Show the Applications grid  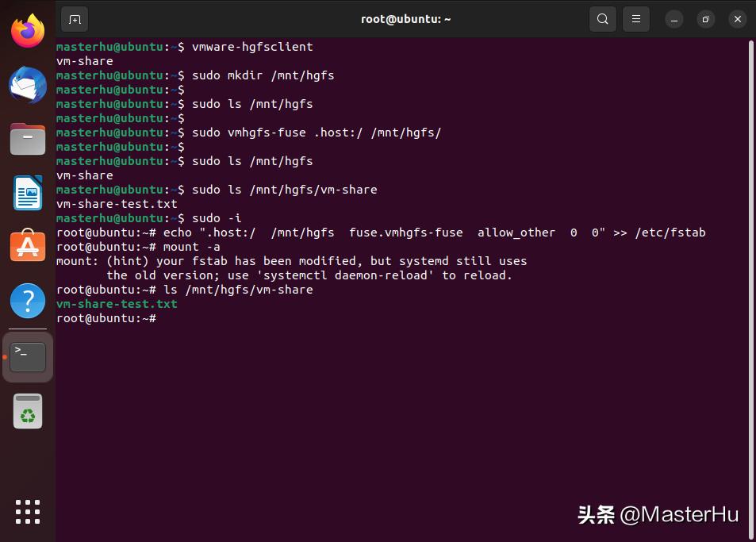click(x=28, y=512)
